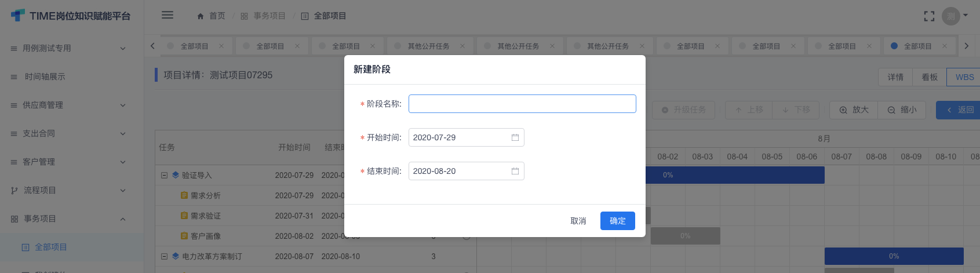Click the 流程项目 sidebar icon
Screen dimensions: 980x273
tap(14, 190)
